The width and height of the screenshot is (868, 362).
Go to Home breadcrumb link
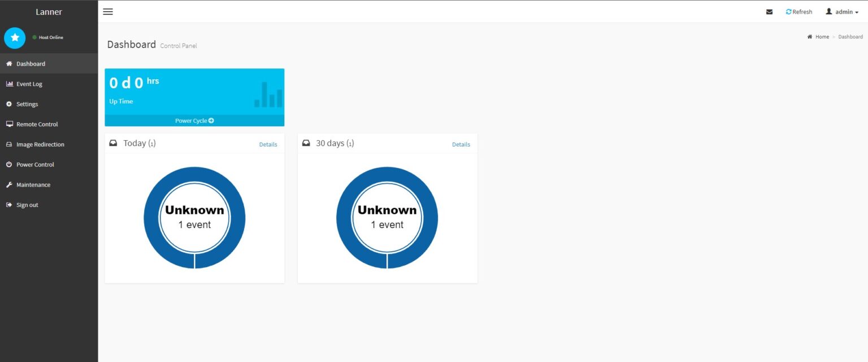(x=822, y=37)
